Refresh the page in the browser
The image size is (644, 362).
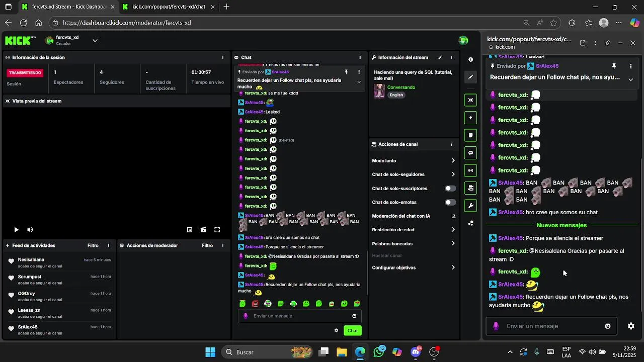click(23, 23)
